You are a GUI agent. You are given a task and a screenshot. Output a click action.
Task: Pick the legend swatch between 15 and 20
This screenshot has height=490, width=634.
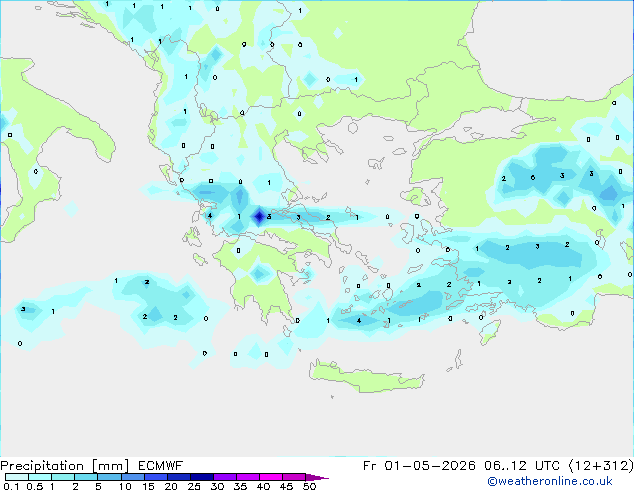155,477
